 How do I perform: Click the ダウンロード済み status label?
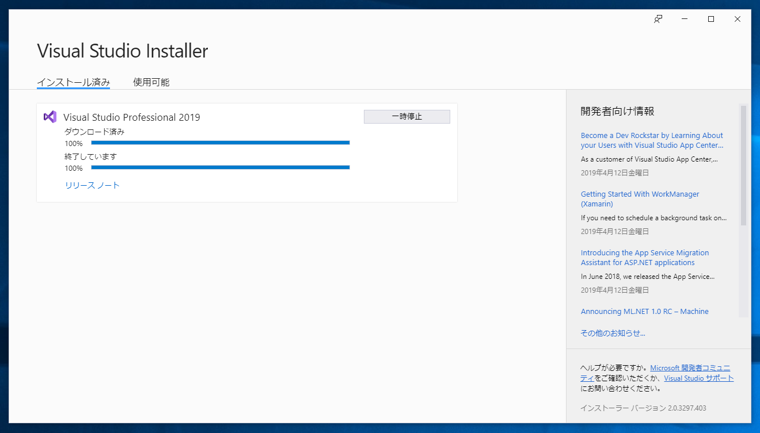[x=95, y=131]
